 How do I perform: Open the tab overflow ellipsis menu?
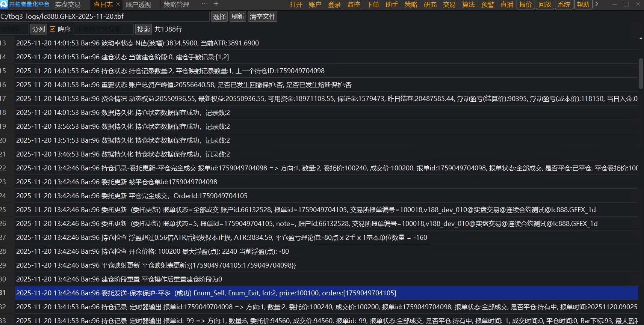205,4
